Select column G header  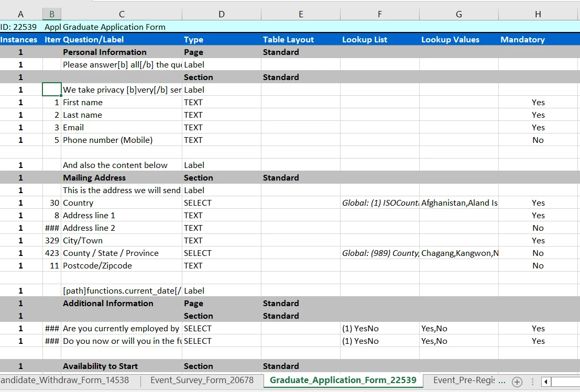click(459, 14)
